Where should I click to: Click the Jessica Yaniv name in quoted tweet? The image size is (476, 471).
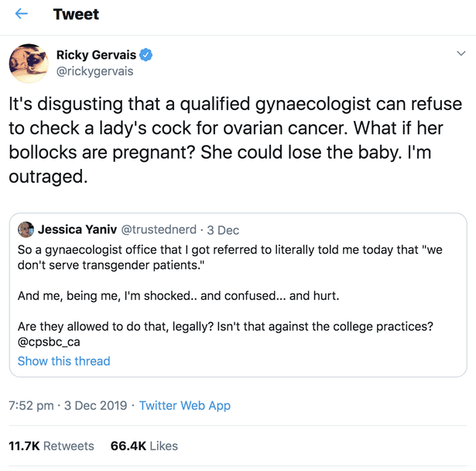point(77,230)
